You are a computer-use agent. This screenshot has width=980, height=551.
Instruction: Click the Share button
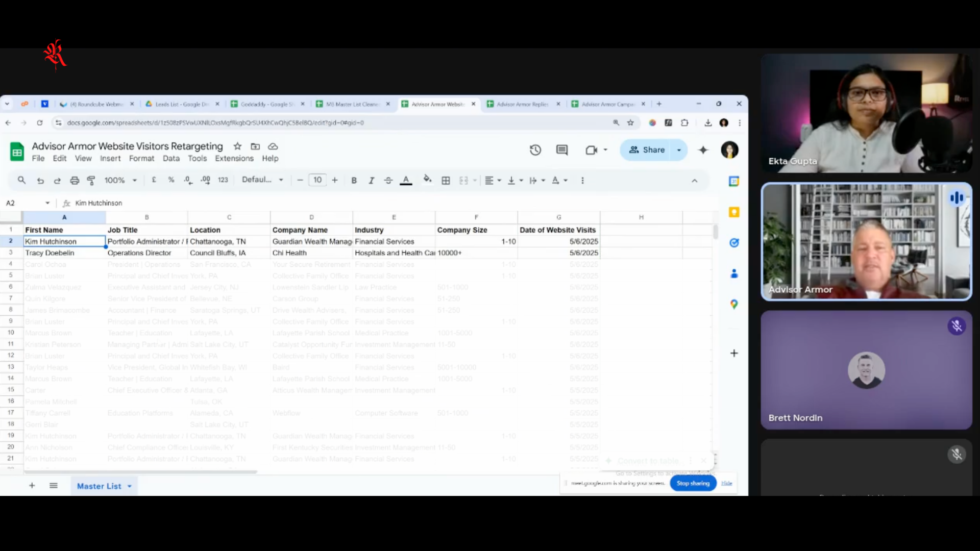(646, 150)
